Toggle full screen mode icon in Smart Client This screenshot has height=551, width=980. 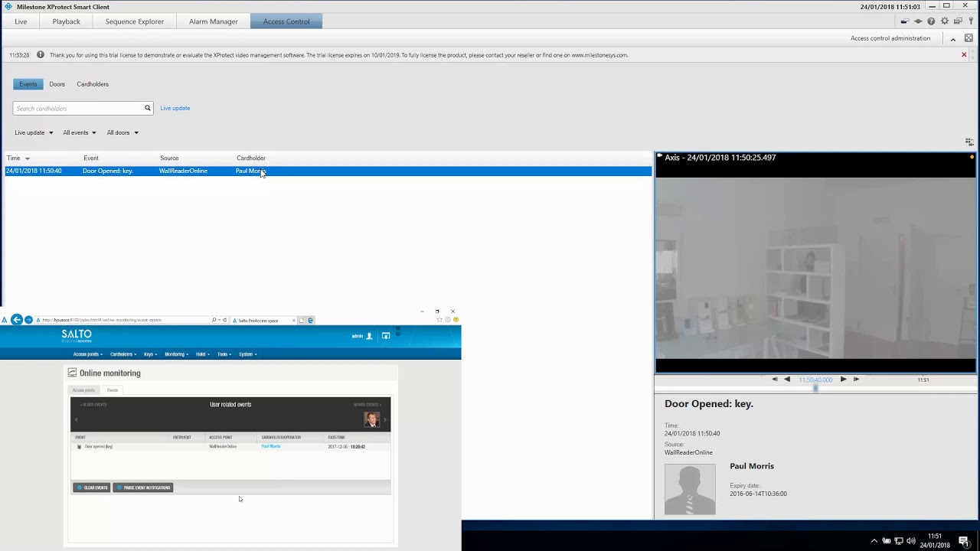969,38
